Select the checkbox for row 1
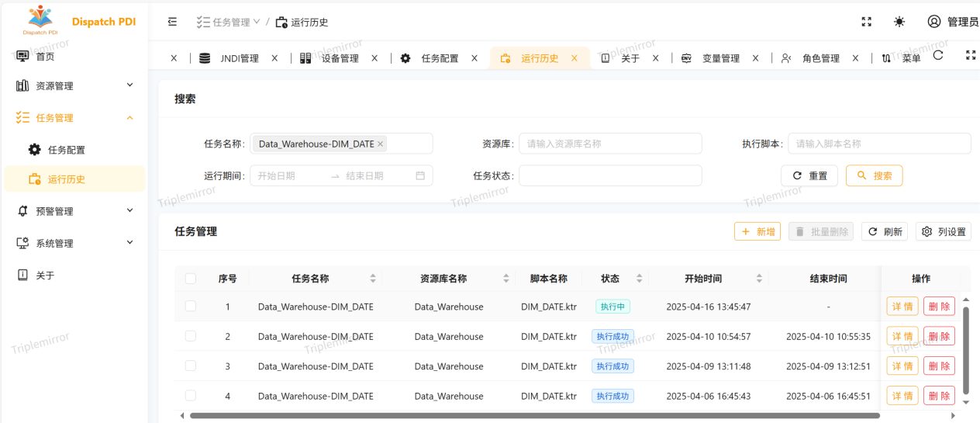Viewport: 980px width, 423px height. click(191, 307)
